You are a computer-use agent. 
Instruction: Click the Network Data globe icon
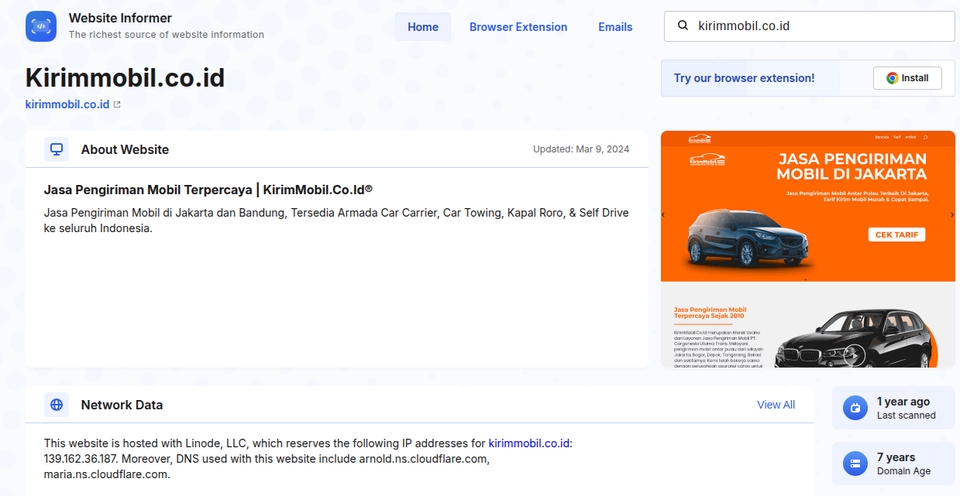click(56, 405)
